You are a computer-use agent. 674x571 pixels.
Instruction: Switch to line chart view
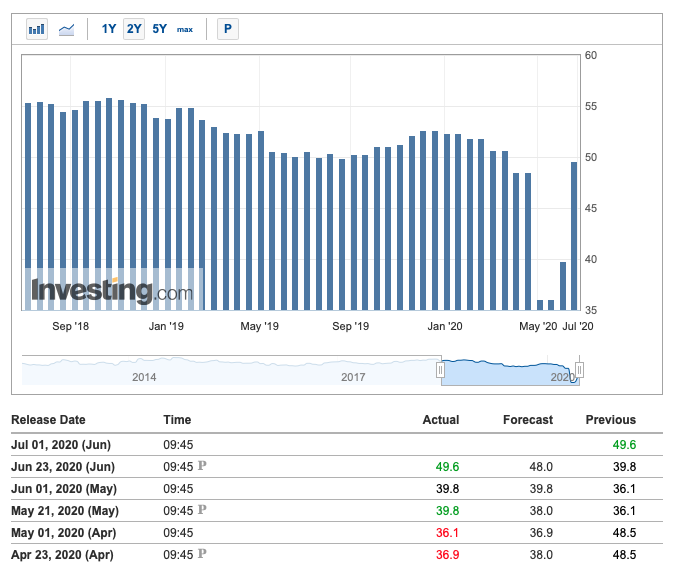coord(67,29)
